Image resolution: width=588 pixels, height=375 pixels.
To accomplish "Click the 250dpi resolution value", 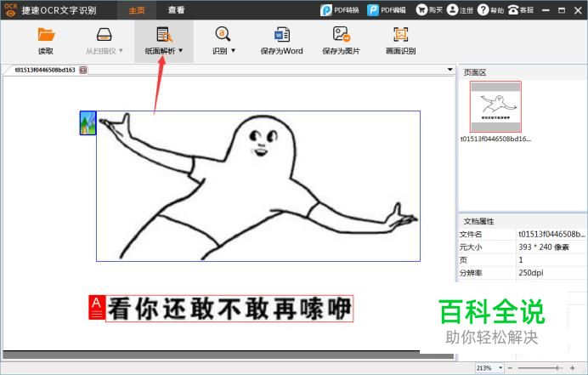I will tap(530, 272).
